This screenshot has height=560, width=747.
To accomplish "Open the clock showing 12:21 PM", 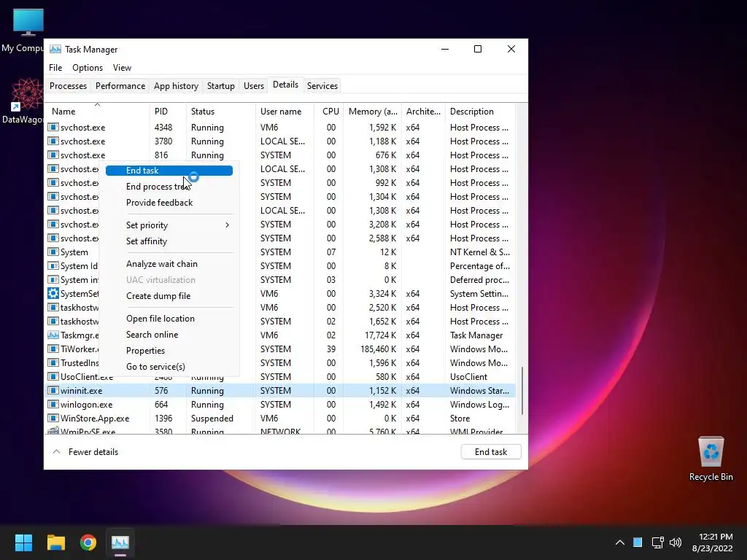I will [712, 542].
